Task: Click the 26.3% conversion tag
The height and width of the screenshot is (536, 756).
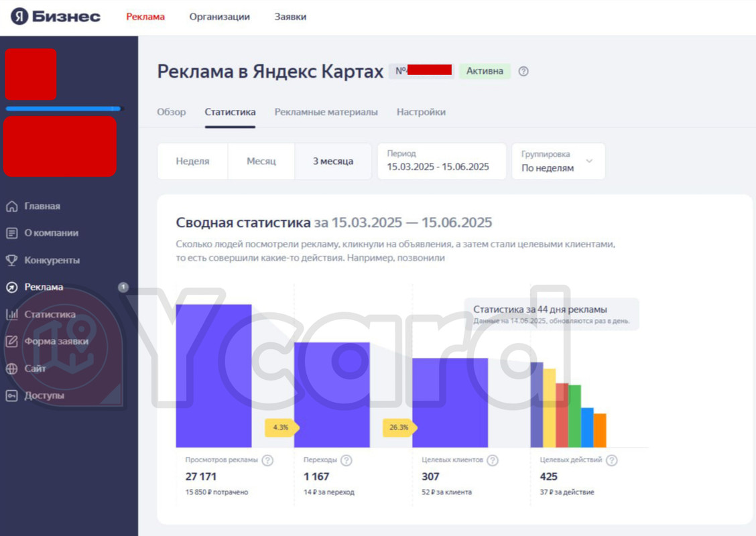Action: click(x=399, y=427)
